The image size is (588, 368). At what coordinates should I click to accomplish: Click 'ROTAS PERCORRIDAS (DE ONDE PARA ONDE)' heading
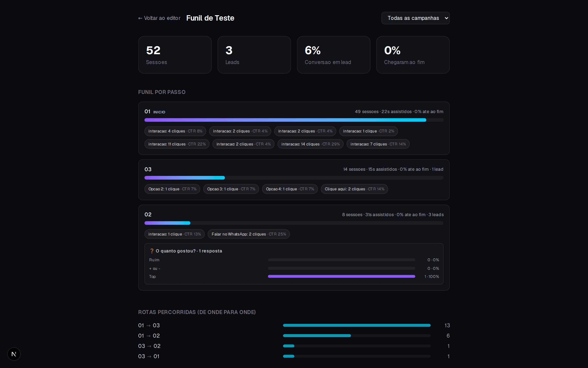pyautogui.click(x=197, y=312)
